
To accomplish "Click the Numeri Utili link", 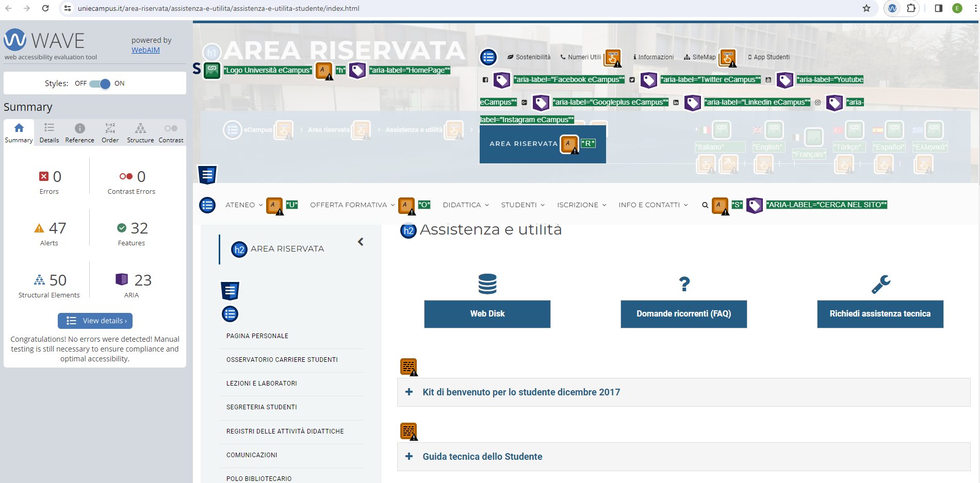I will pos(581,57).
